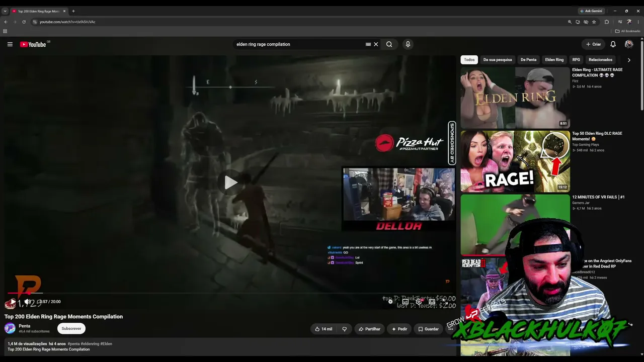Click the Partilhar share button
Screen dimensions: 644x362
coord(369,329)
